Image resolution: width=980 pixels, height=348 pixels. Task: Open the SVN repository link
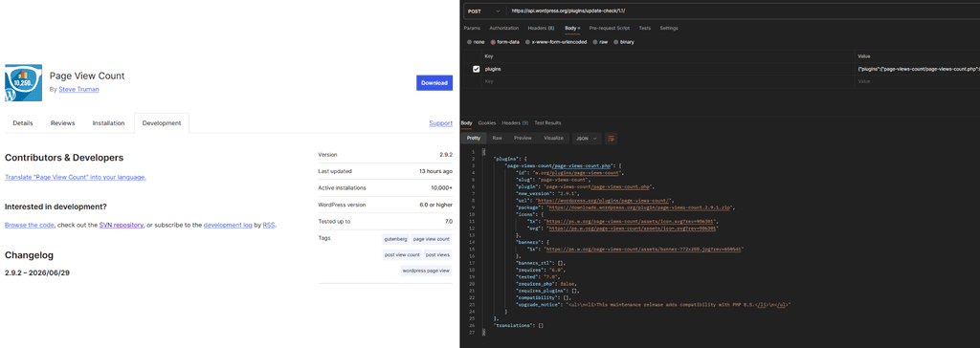click(122, 225)
